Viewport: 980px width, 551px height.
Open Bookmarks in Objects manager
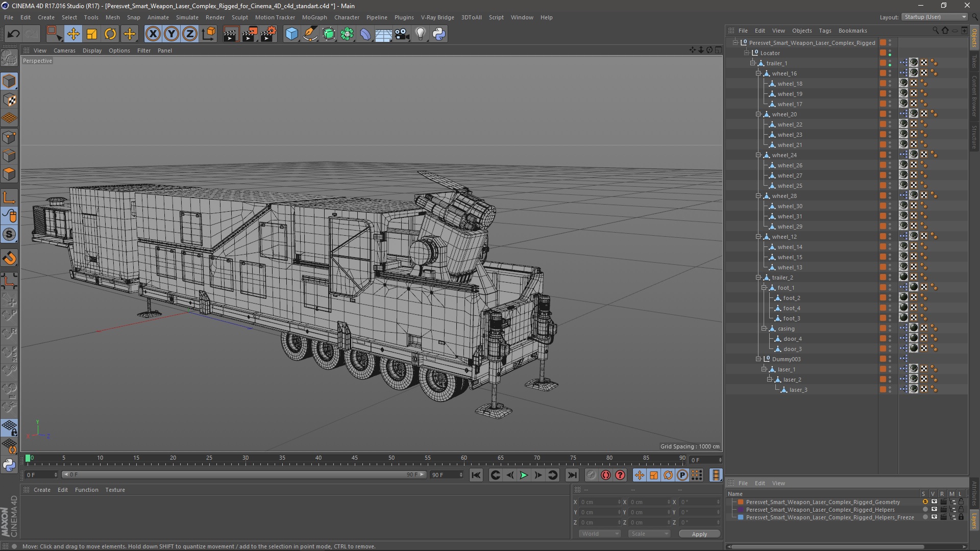pyautogui.click(x=852, y=31)
